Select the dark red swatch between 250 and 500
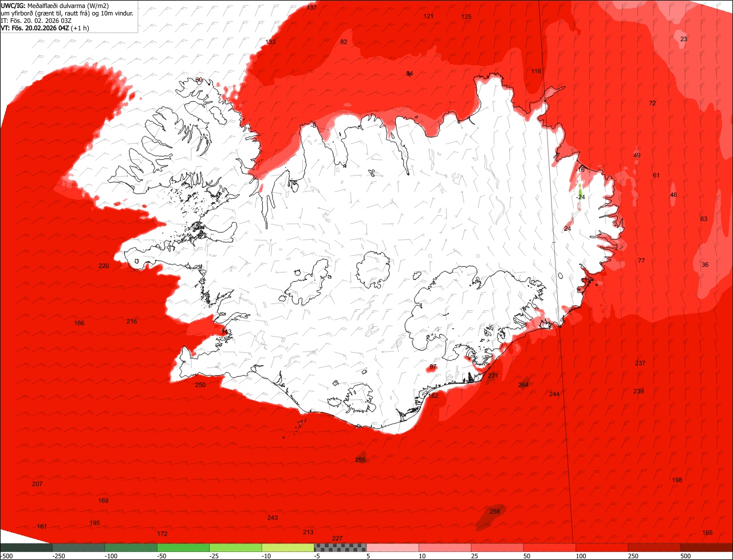The image size is (733, 560). point(655,547)
